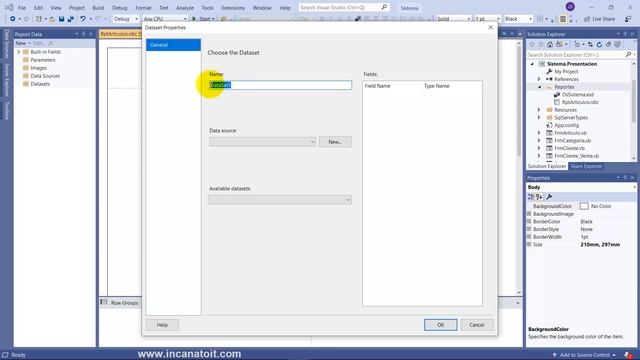Click the Visual Studio search magnifier icon
This screenshot has width=640, height=360.
(384, 7)
